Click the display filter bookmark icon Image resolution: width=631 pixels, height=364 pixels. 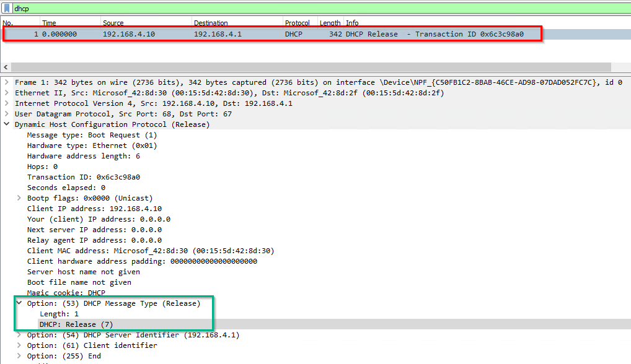tap(7, 9)
